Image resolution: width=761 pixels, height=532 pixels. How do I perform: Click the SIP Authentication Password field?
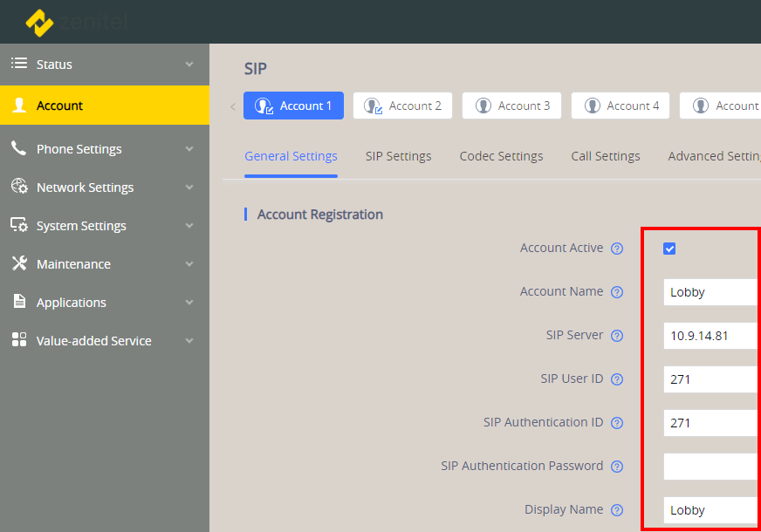coord(709,467)
